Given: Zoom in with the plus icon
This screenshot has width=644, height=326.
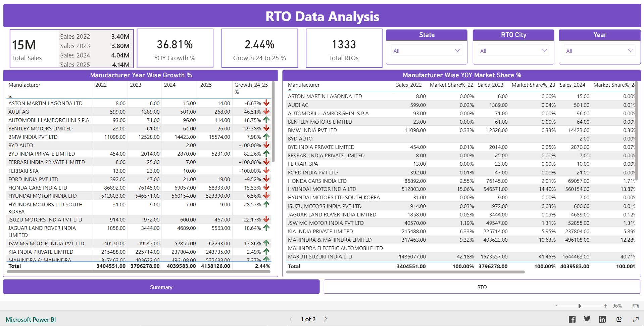Looking at the screenshot, I should pyautogui.click(x=605, y=306).
